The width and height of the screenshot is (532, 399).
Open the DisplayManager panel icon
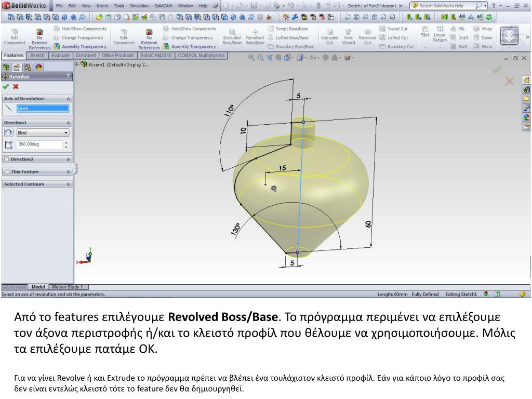tap(38, 67)
